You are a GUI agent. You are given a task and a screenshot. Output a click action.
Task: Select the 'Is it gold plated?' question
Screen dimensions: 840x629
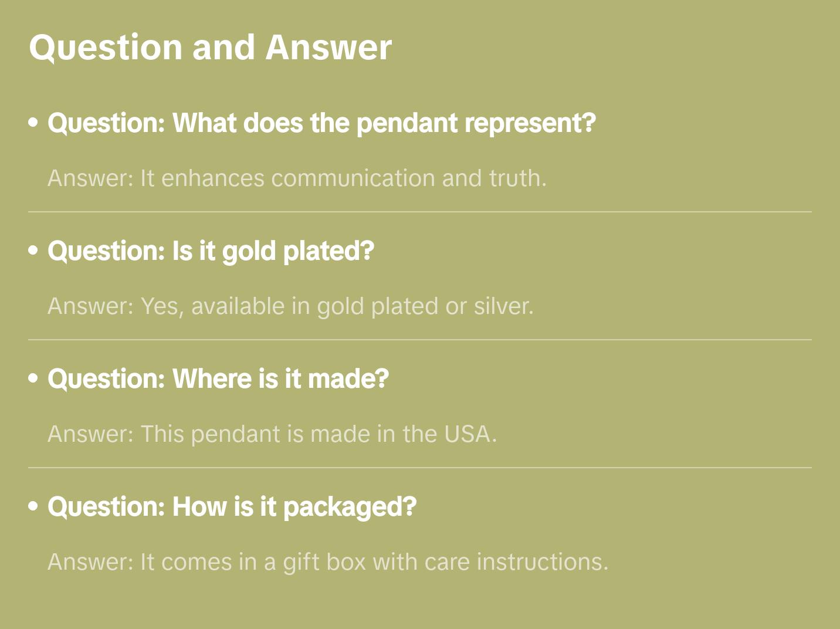pyautogui.click(x=211, y=251)
